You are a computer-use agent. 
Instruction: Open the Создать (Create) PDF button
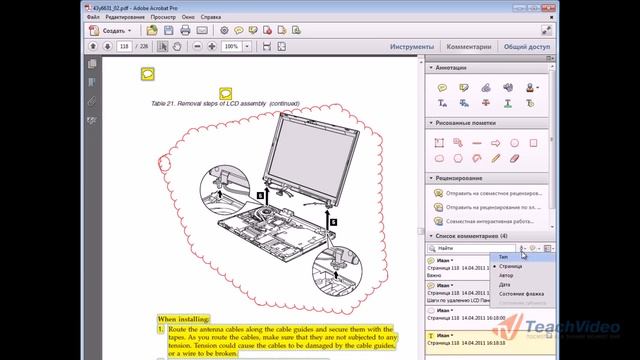coord(111,31)
